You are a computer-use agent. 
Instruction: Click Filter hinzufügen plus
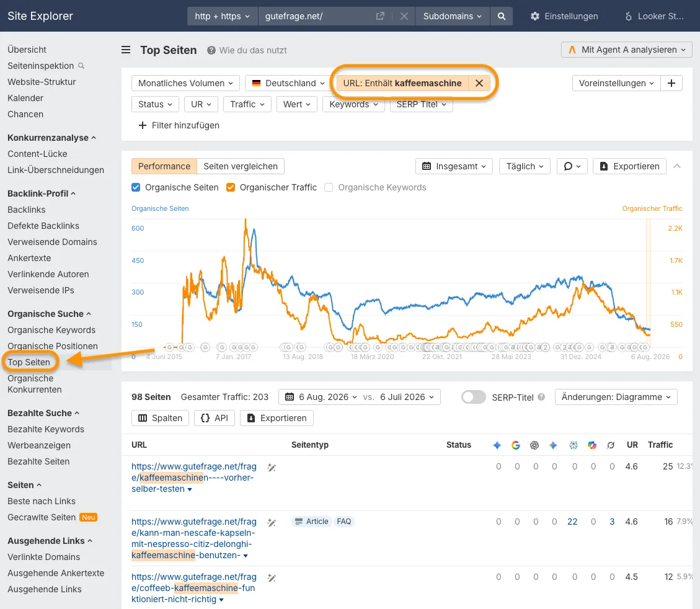coord(179,125)
